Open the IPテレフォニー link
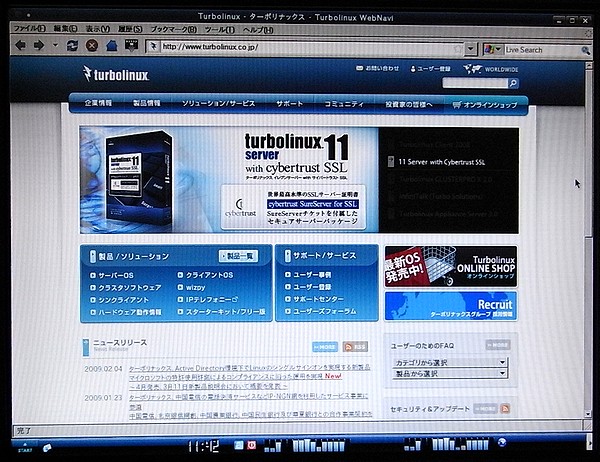 pos(208,299)
